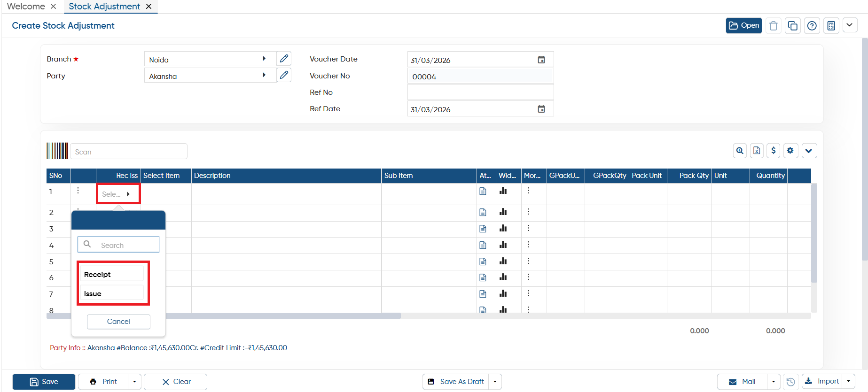Open grid settings gear icon
Viewport: 868px width, 392px height.
(x=790, y=151)
